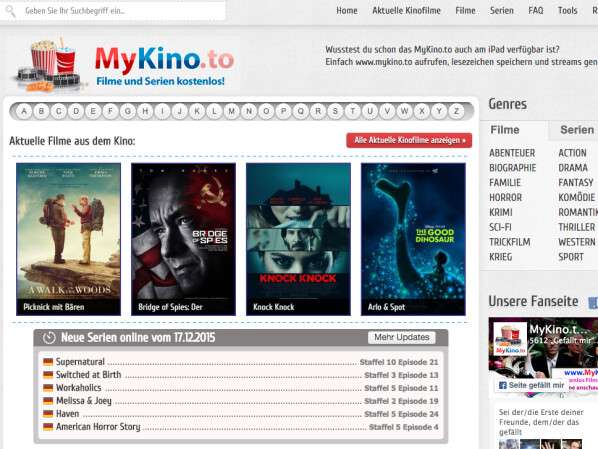Image resolution: width=598 pixels, height=449 pixels.
Task: Open the HORROR genre
Action: 505,198
